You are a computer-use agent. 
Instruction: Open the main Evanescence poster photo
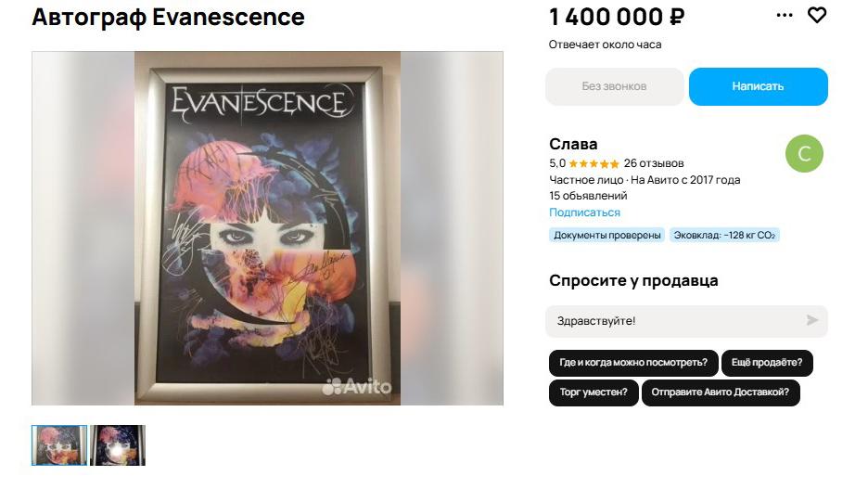click(x=267, y=228)
